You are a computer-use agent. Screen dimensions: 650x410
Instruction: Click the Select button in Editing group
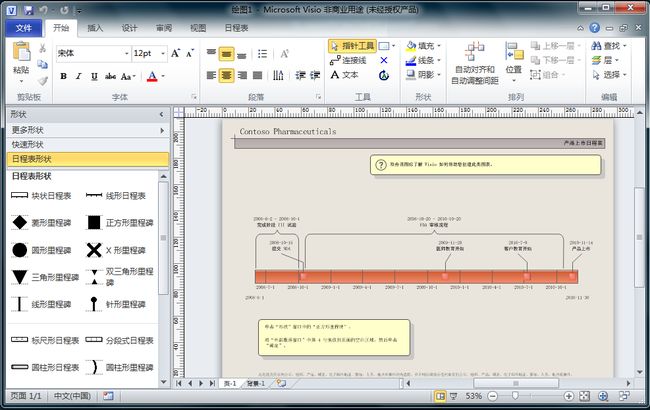[609, 75]
